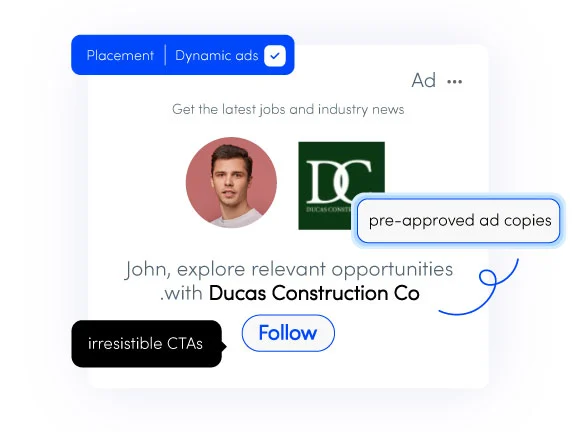Open the three-dot ad options menu
The image size is (576, 432).
(x=454, y=82)
